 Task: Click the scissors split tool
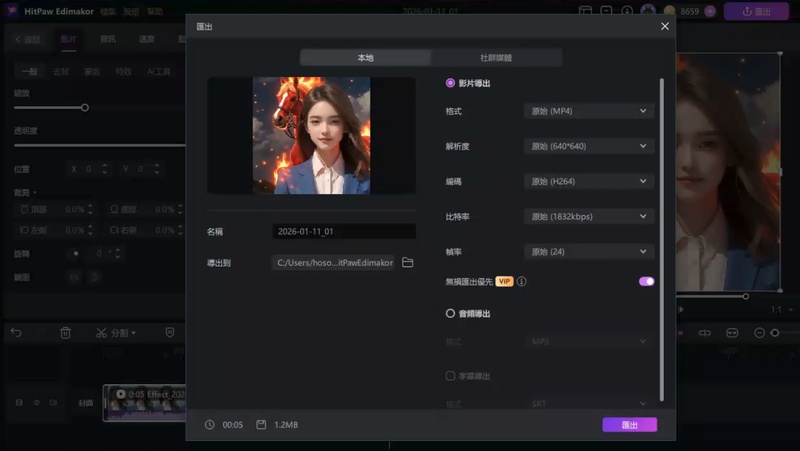click(x=102, y=333)
